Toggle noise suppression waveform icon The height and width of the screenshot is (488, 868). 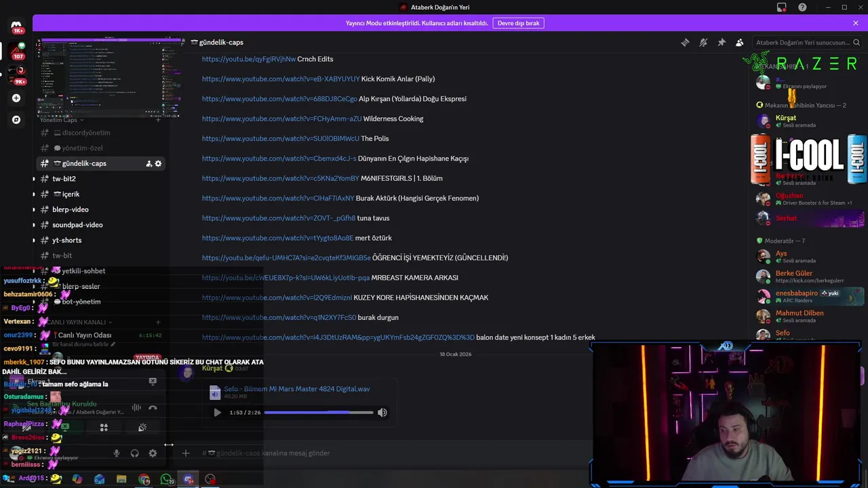pos(136,407)
